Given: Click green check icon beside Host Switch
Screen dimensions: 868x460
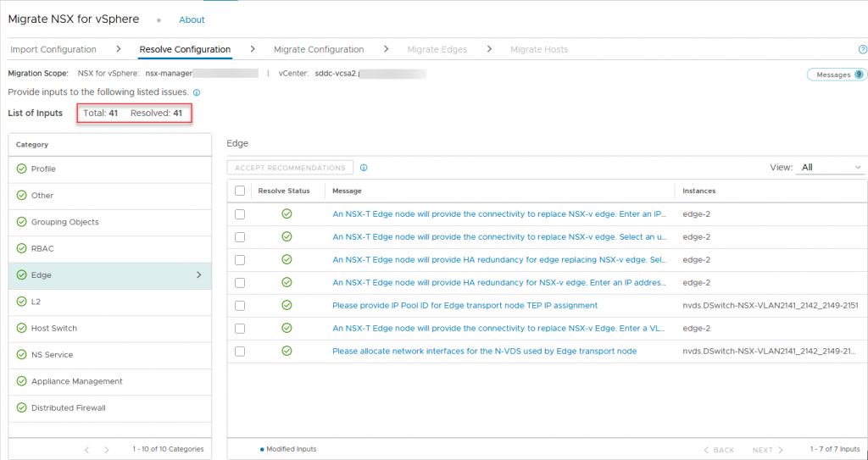Looking at the screenshot, I should (22, 328).
